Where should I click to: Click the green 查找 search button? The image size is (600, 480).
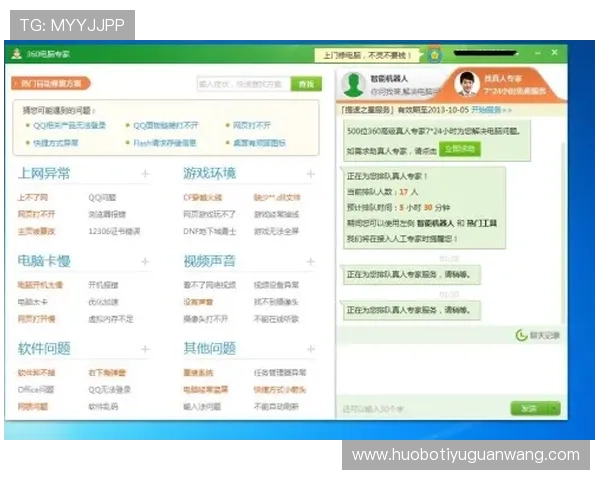(x=306, y=84)
